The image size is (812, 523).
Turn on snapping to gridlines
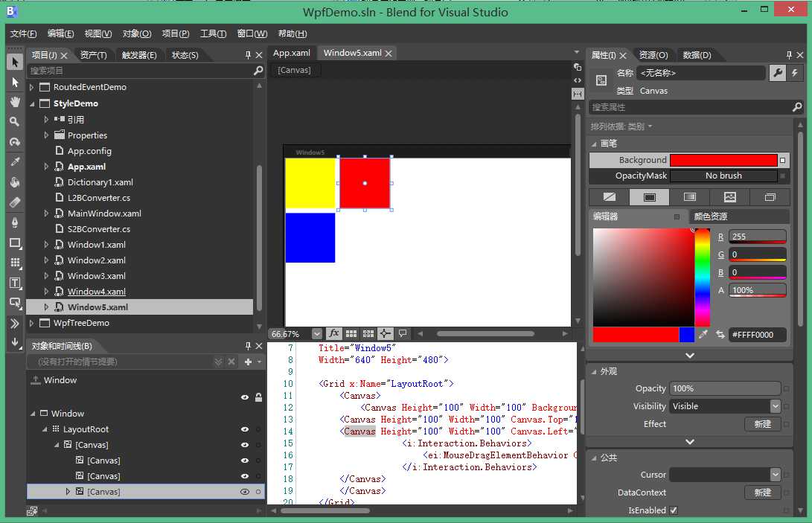point(368,333)
